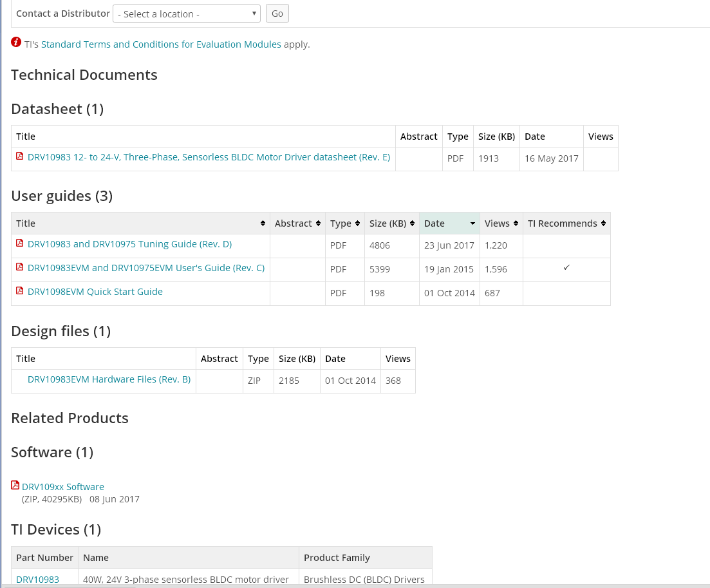Sort user guides by Type column

tap(344, 223)
